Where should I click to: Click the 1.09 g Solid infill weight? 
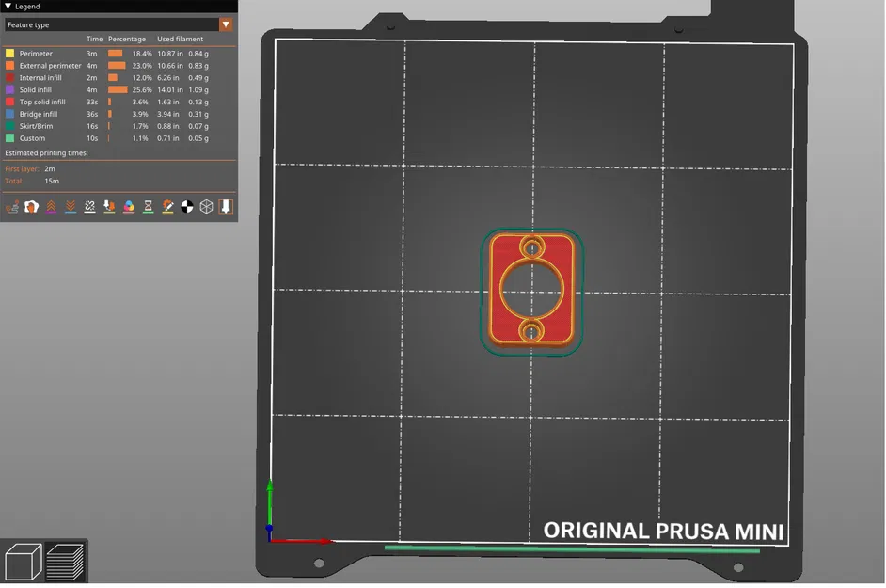click(x=198, y=90)
